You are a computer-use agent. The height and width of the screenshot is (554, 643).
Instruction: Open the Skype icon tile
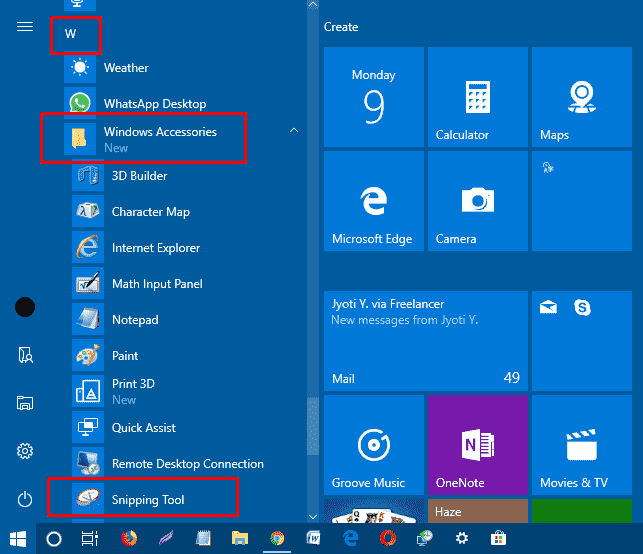pos(582,307)
